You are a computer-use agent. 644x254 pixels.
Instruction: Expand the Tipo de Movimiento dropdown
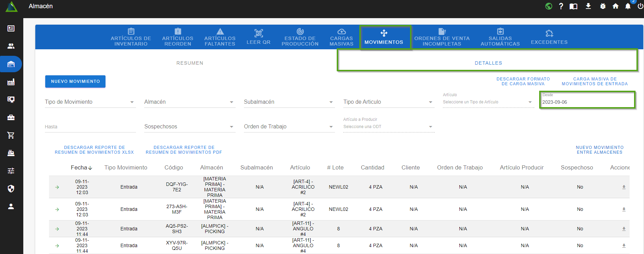90,102
